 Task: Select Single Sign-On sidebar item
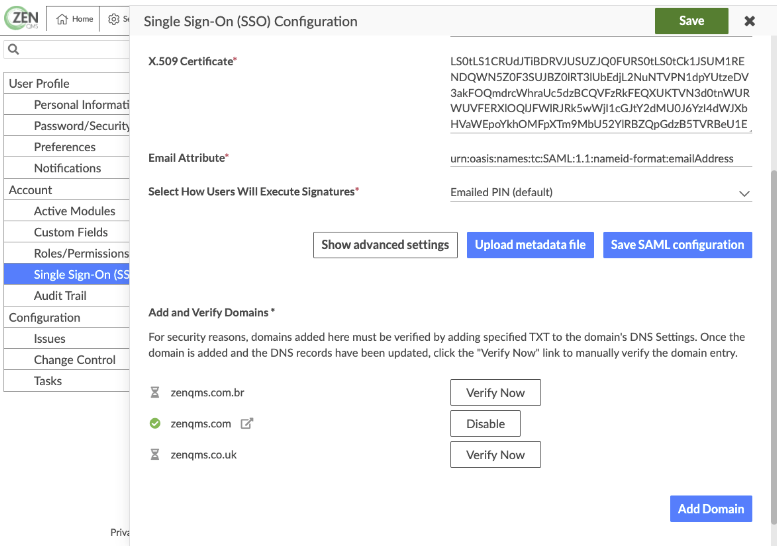pos(67,274)
